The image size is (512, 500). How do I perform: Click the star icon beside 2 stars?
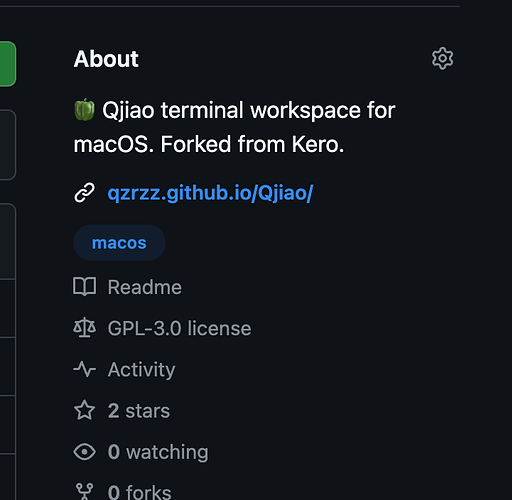pos(84,410)
